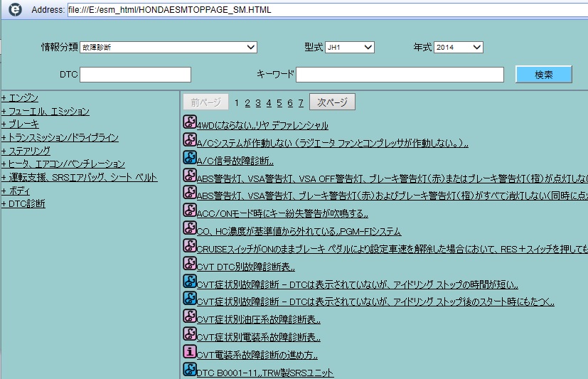588x379 pixels.
Task: Click icon beside CVT症状別電装系故障診断表
Action: 190,334
